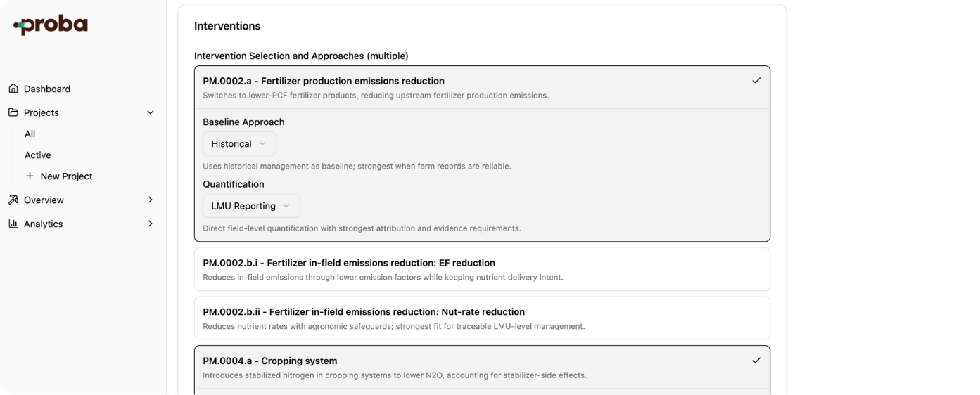
Task: Click PM.0004.a Cropping system title
Action: pos(270,361)
